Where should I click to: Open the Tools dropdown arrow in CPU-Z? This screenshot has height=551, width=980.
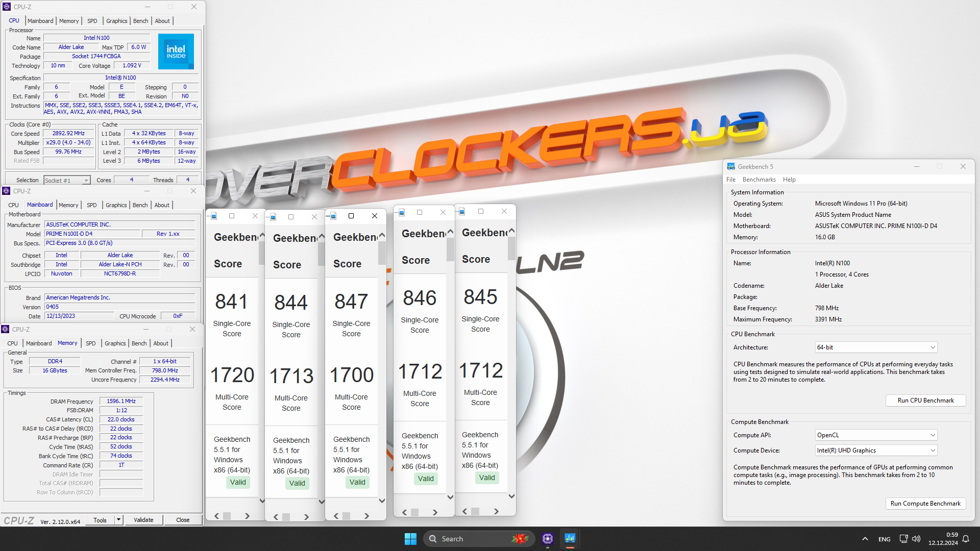[118, 520]
